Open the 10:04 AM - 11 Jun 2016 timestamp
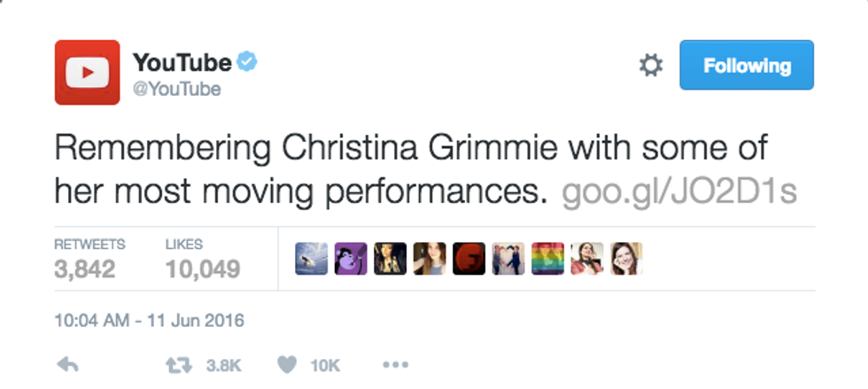 pyautogui.click(x=149, y=319)
